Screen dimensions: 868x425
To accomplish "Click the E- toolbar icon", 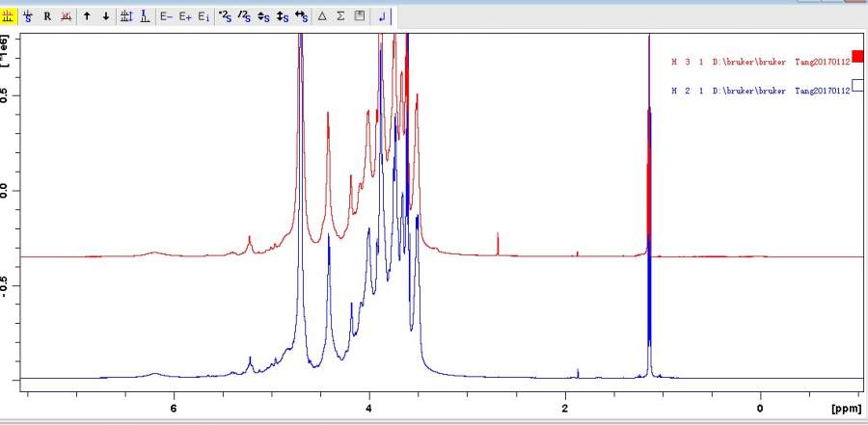I will pos(166,16).
